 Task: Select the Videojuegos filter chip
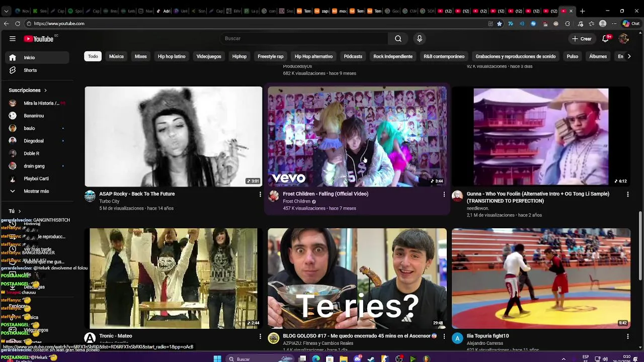(209, 56)
